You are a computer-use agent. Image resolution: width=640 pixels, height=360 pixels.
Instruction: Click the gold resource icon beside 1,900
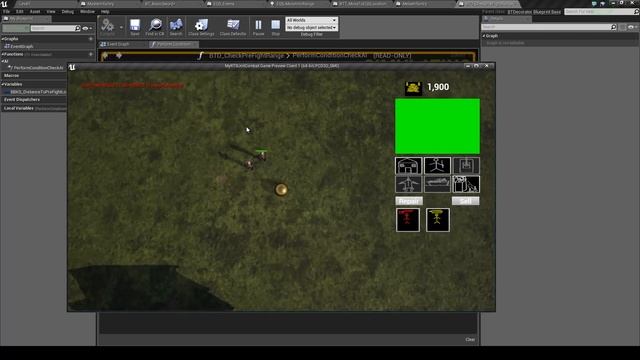click(x=413, y=88)
